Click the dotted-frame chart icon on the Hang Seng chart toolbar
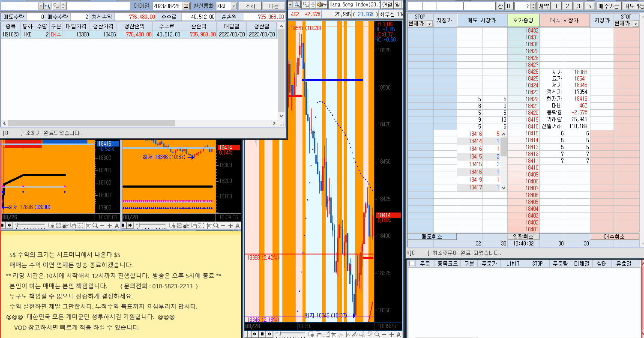This screenshot has height=338, width=644. click(326, 334)
